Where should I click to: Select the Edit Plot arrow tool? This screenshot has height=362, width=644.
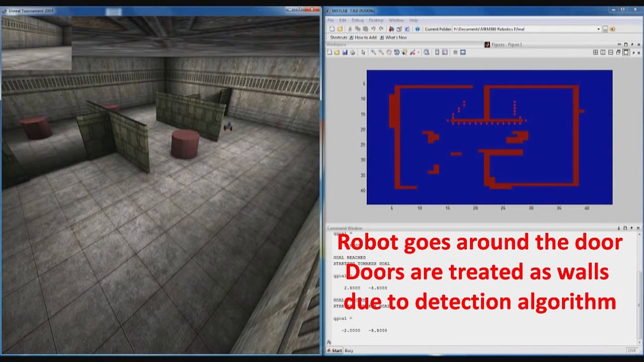click(x=363, y=52)
